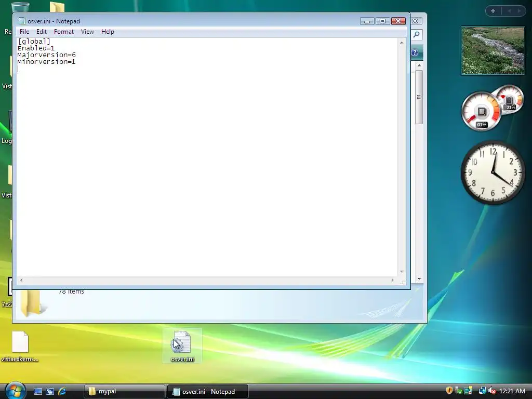This screenshot has height=399, width=532.
Task: Click the [global] line in Notepad
Action: [x=34, y=42]
